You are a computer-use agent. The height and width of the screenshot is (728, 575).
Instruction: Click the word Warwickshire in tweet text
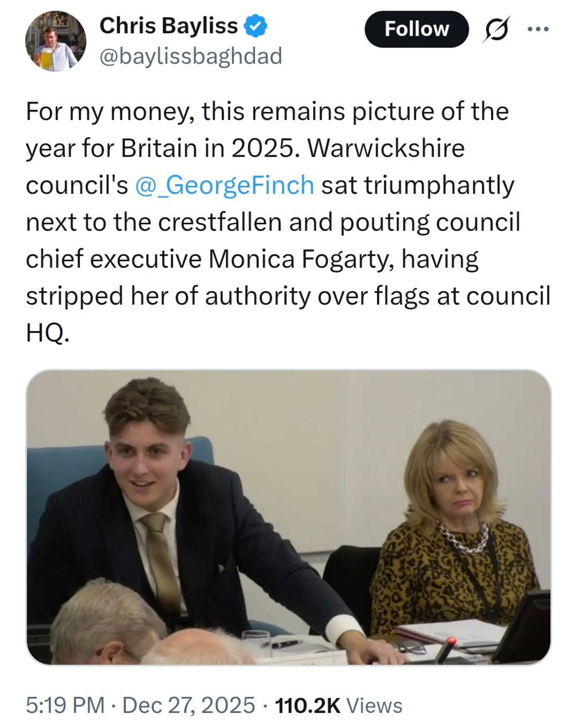[x=386, y=148]
